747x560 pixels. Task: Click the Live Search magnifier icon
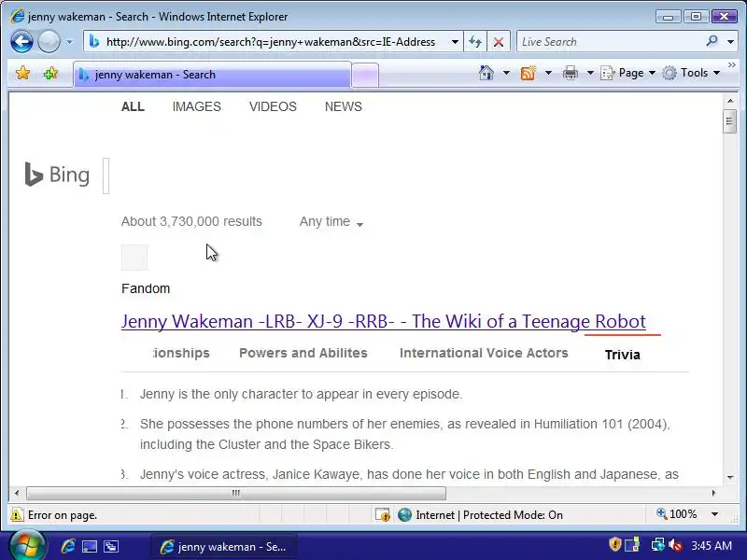point(712,41)
